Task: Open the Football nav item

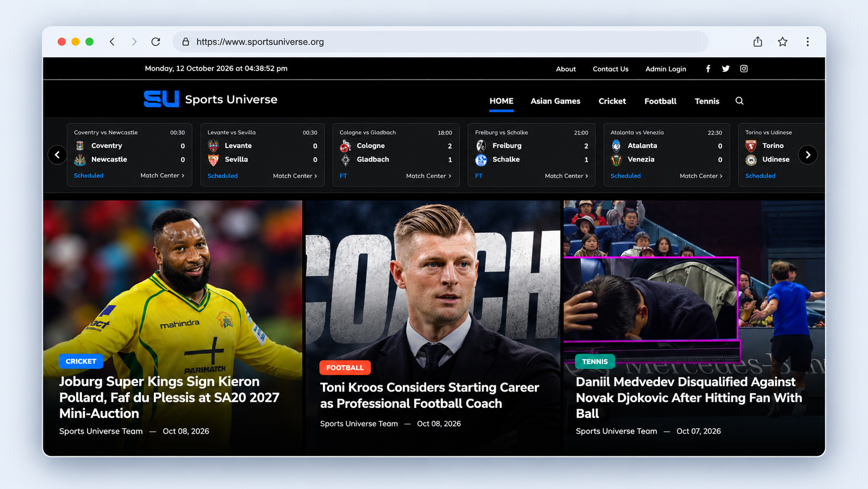Action: pyautogui.click(x=660, y=101)
